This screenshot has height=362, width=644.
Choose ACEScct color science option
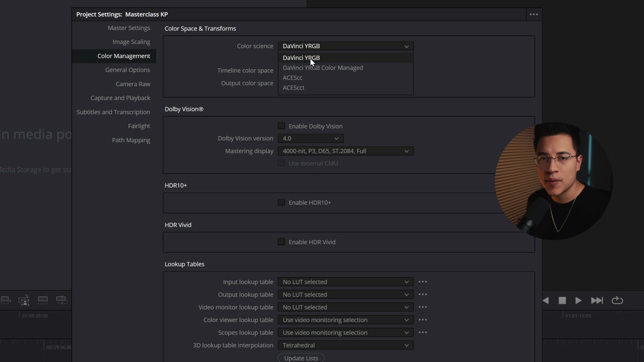(346, 88)
